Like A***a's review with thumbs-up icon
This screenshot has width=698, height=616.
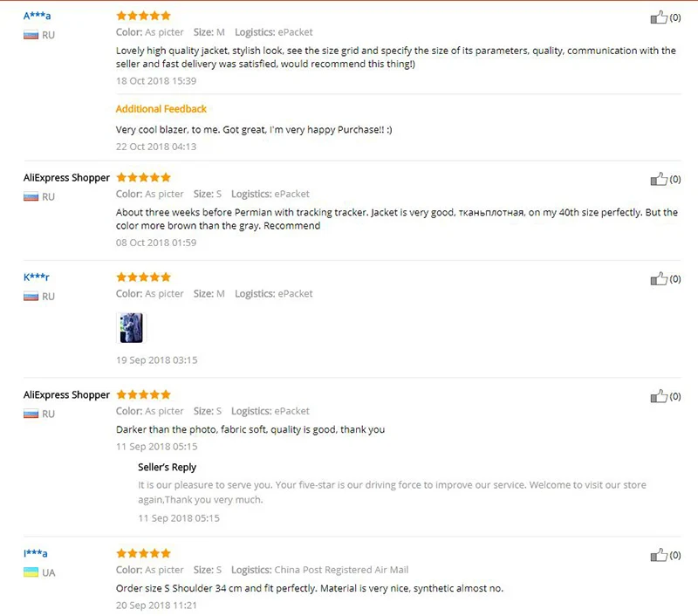point(659,17)
